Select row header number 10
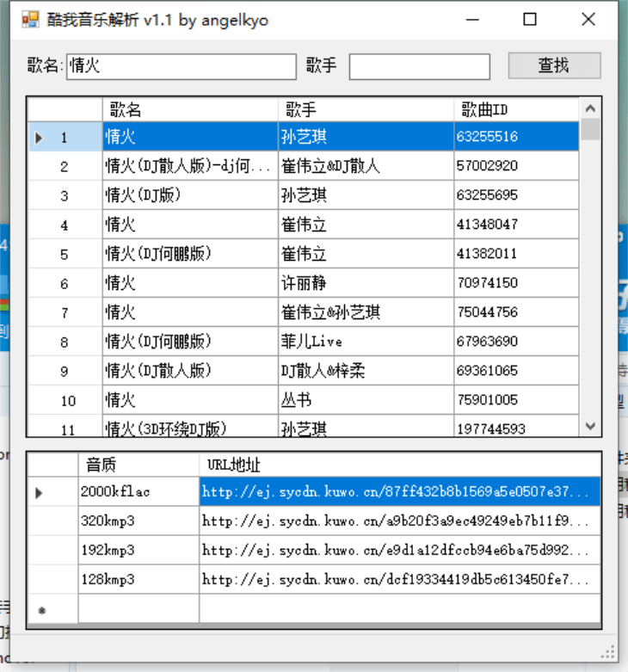This screenshot has width=628, height=672. coord(65,401)
